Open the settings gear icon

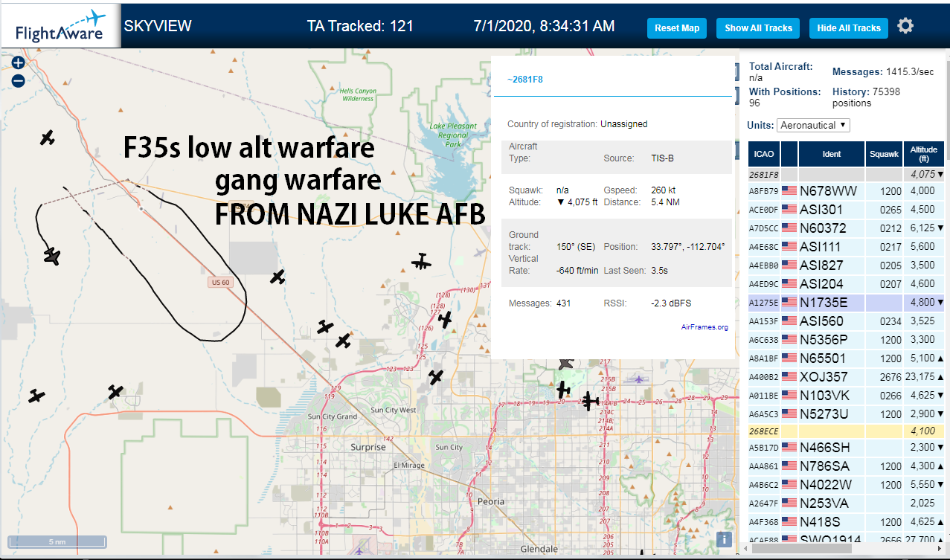(x=905, y=26)
